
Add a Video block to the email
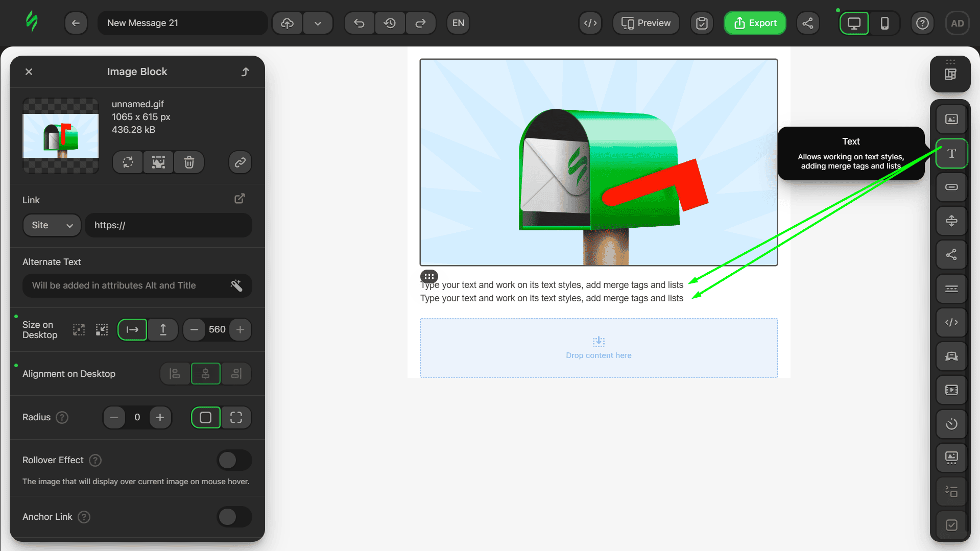pos(951,390)
